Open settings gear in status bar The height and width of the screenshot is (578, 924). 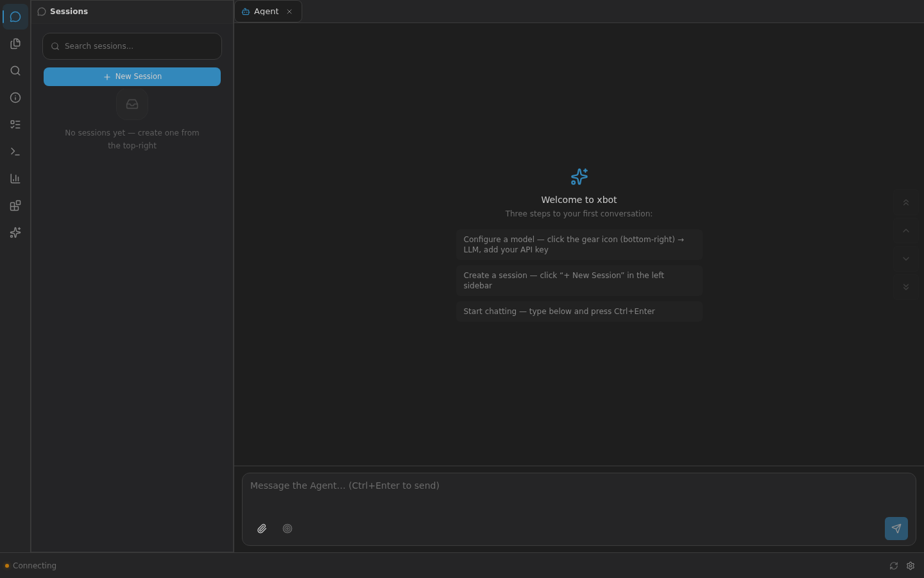click(x=911, y=566)
